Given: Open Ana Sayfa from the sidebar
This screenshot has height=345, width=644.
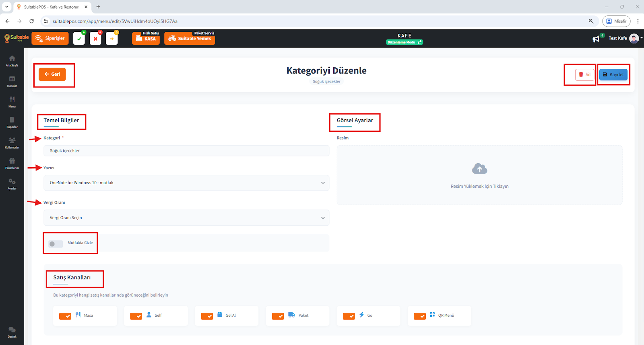Looking at the screenshot, I should point(12,61).
